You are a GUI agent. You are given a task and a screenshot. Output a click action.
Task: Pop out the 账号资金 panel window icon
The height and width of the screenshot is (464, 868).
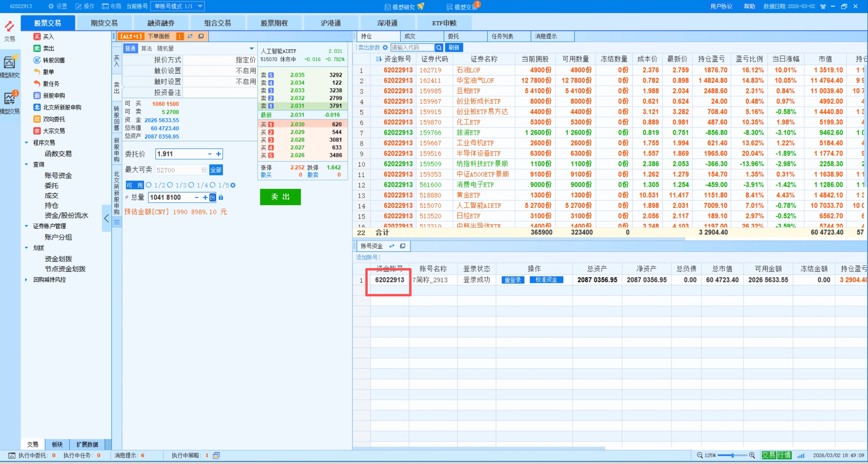pyautogui.click(x=402, y=246)
